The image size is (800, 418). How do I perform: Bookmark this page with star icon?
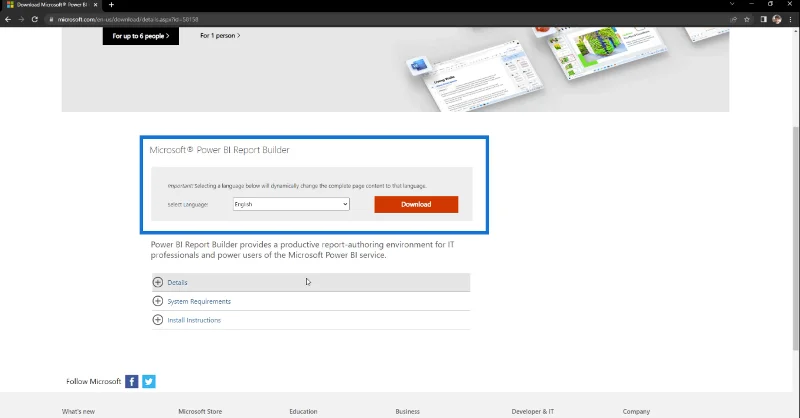click(x=747, y=19)
